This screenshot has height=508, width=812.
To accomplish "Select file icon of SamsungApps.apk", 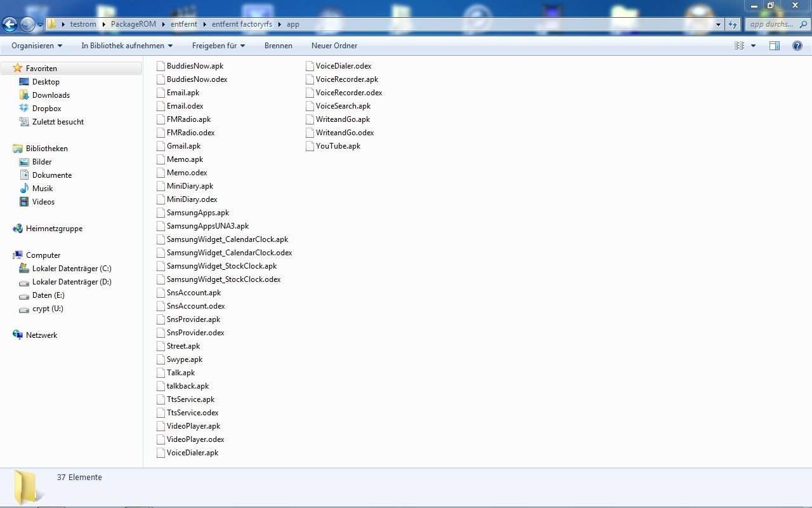I will [160, 213].
